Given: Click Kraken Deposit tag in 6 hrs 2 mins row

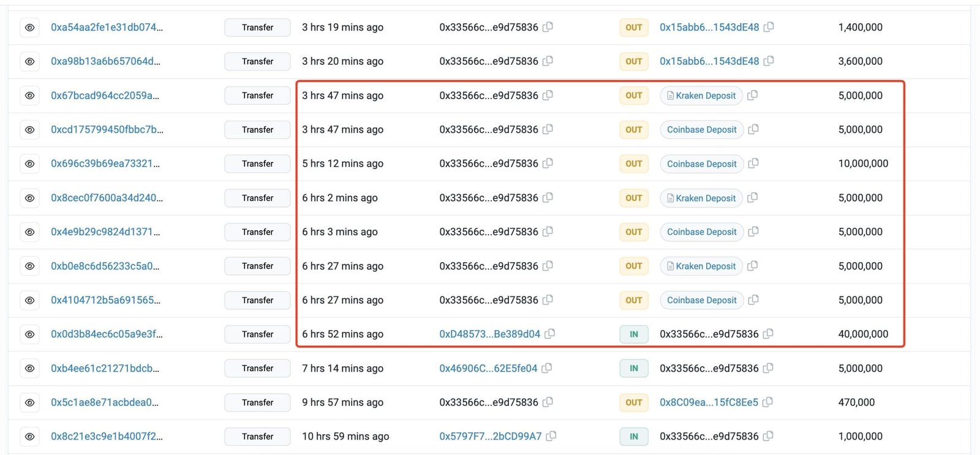Looking at the screenshot, I should click(x=701, y=198).
